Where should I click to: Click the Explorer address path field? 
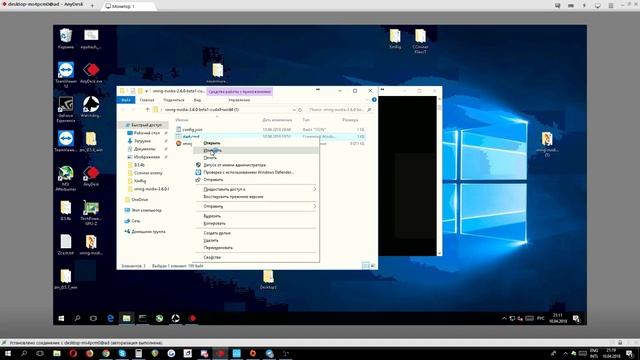pos(225,110)
